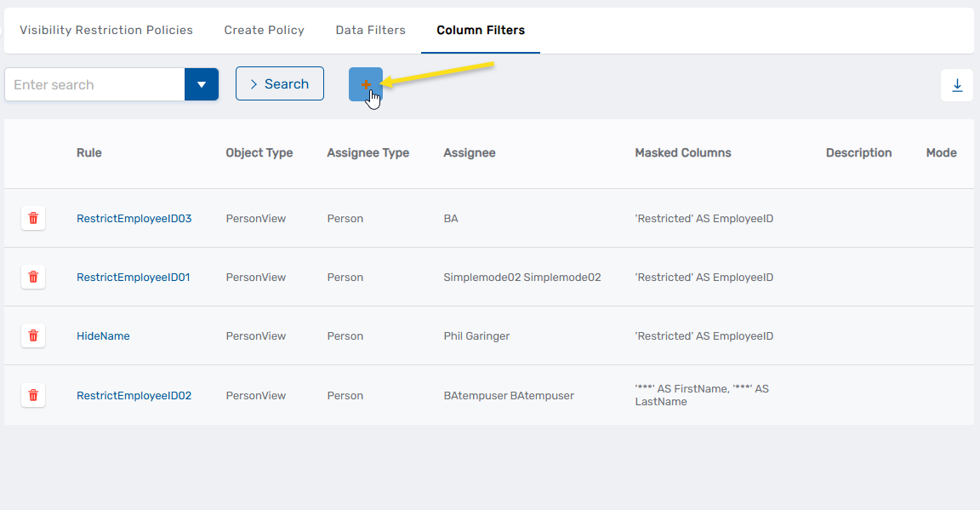The height and width of the screenshot is (510, 980).
Task: Click the plus icon to add a column filter
Action: point(366,84)
